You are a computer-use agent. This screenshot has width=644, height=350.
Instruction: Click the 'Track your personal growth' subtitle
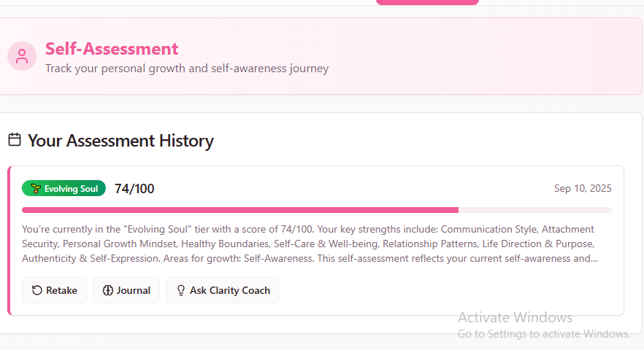click(x=187, y=69)
